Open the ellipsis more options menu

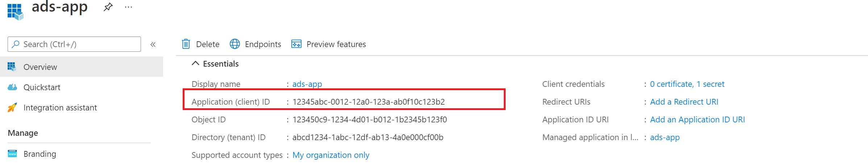click(x=128, y=7)
